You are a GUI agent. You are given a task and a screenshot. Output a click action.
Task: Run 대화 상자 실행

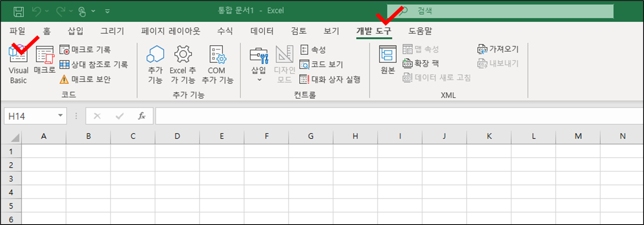[330, 79]
